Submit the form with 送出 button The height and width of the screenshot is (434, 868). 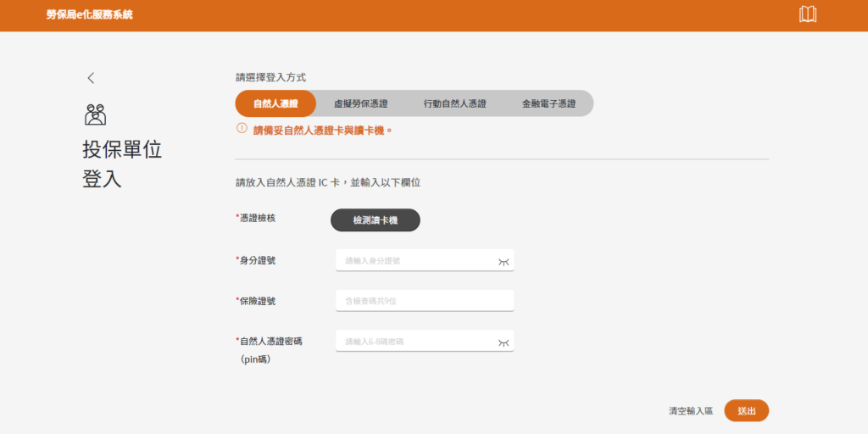pyautogui.click(x=746, y=410)
